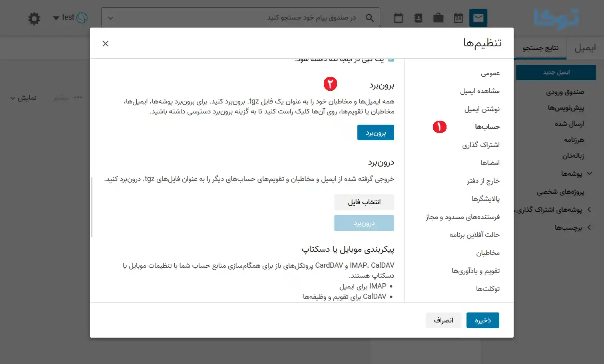Click the درون‌برد section heading

pyautogui.click(x=381, y=163)
